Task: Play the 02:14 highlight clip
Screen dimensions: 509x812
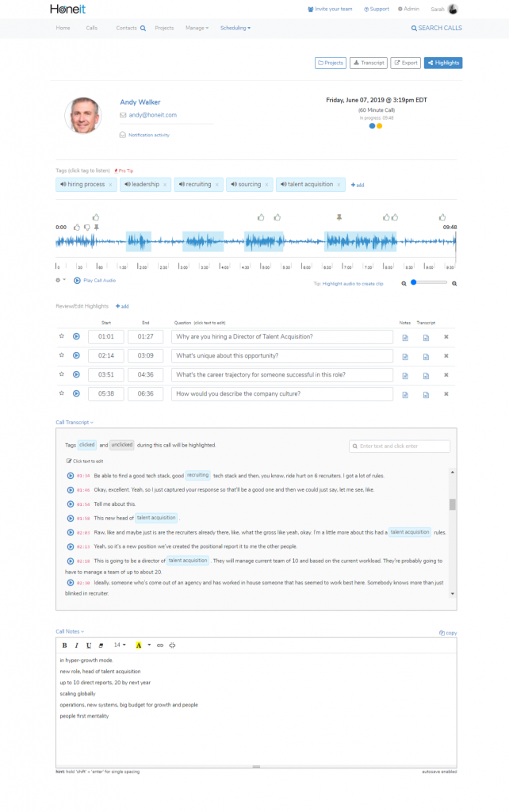Action: click(x=76, y=356)
